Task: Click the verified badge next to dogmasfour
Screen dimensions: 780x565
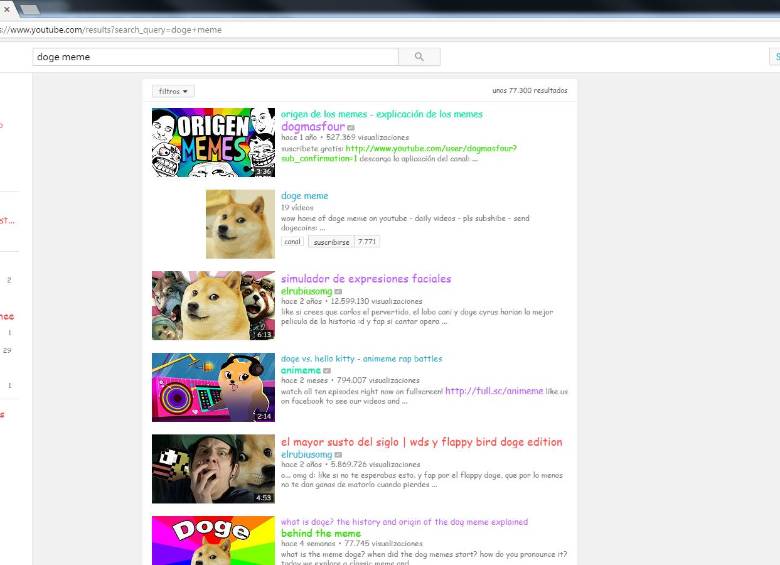Action: 351,128
